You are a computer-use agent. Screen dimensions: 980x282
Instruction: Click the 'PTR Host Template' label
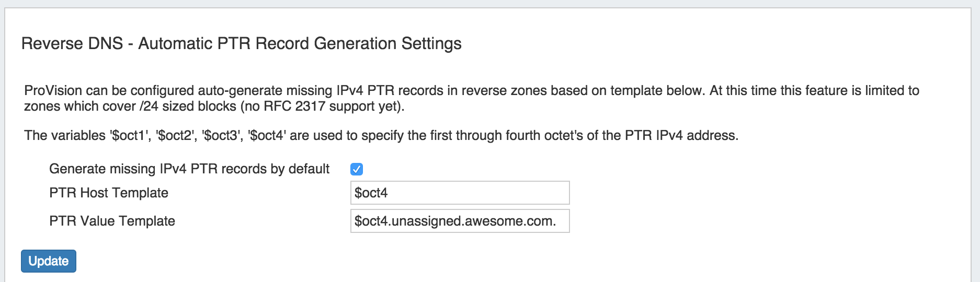109,193
